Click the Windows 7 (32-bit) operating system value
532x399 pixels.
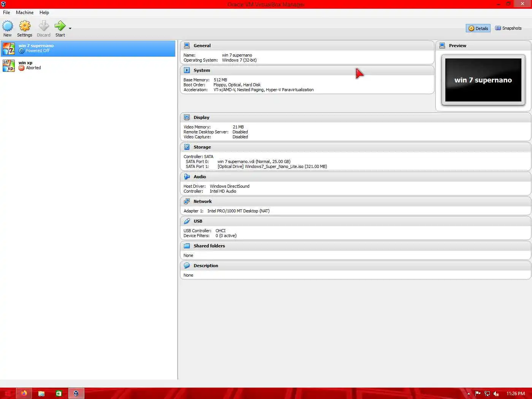click(239, 60)
